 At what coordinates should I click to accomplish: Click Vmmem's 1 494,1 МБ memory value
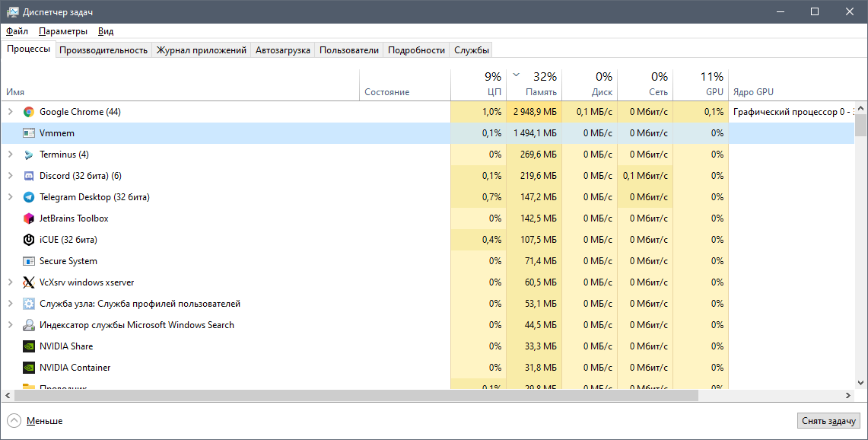pos(535,133)
